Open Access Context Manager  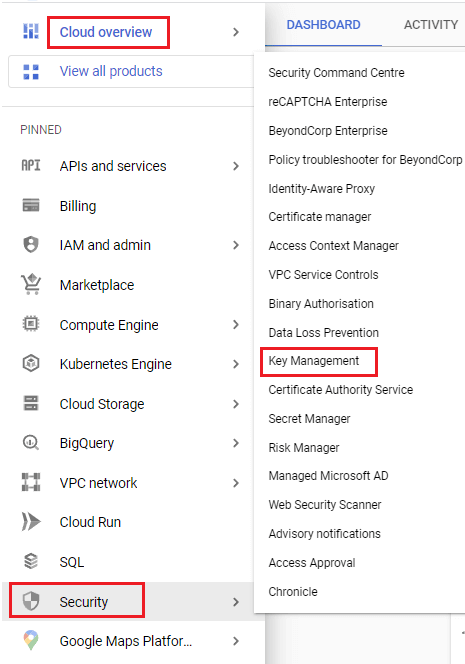[x=333, y=246]
